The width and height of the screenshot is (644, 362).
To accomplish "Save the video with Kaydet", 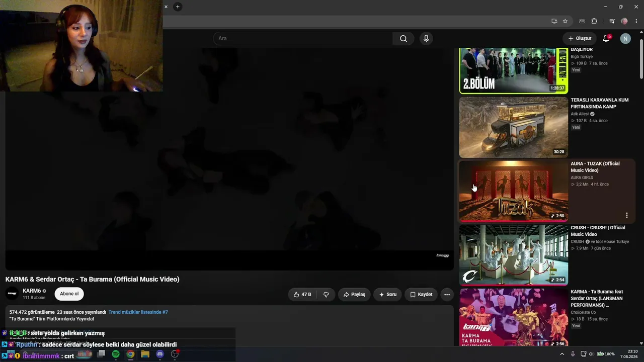I will pyautogui.click(x=421, y=295).
